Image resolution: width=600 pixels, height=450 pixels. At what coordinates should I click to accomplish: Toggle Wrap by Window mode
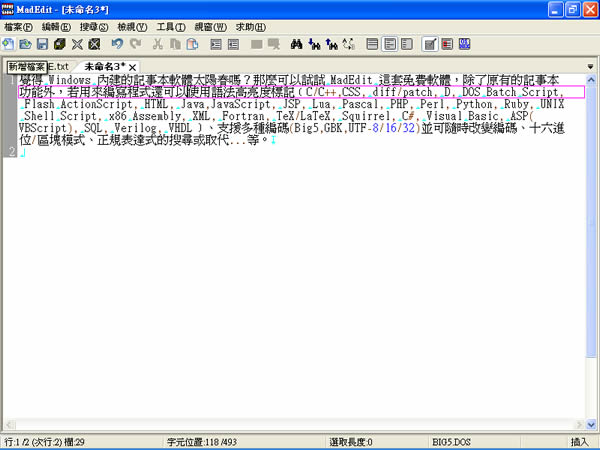[390, 44]
